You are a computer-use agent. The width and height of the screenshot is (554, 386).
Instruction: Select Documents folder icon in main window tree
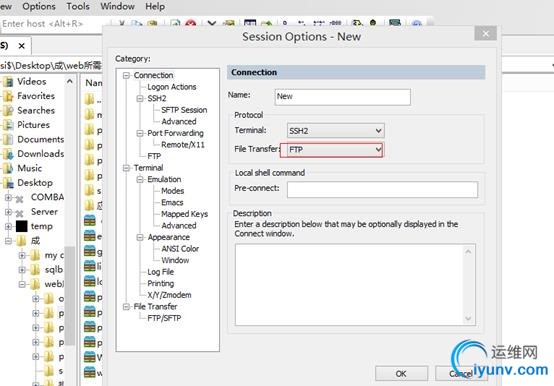[8, 139]
